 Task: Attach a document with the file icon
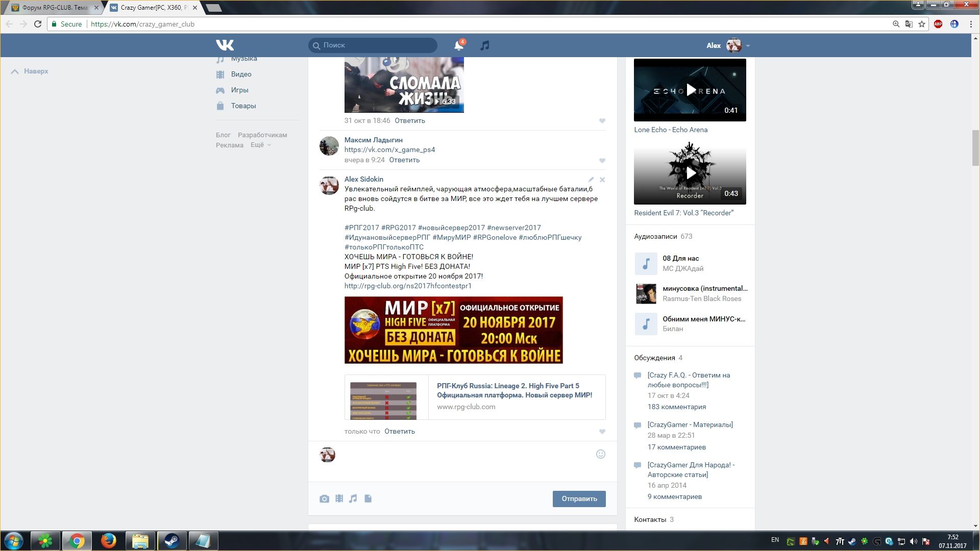pos(368,498)
